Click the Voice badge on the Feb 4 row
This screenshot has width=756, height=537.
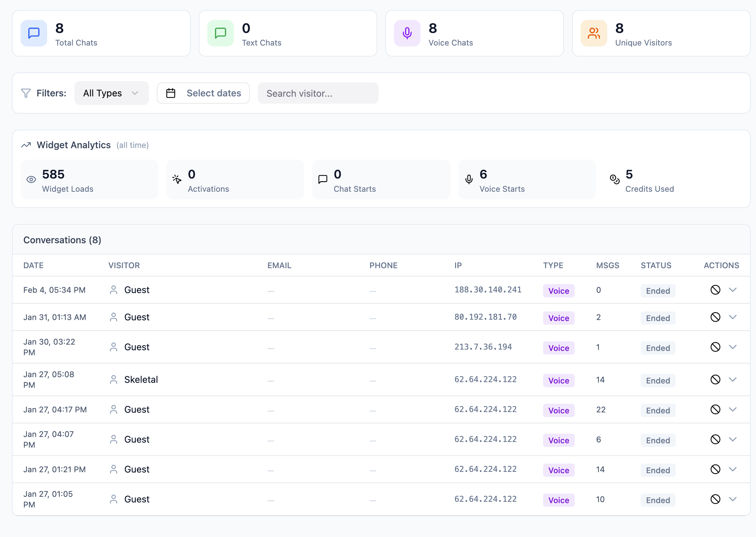pos(558,290)
